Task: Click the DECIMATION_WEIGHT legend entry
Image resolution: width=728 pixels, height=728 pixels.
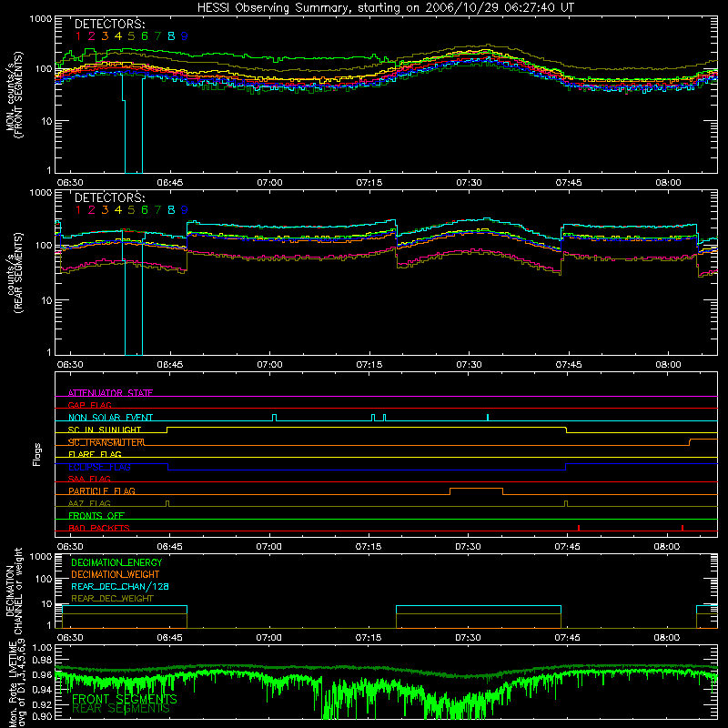Action: (x=116, y=574)
